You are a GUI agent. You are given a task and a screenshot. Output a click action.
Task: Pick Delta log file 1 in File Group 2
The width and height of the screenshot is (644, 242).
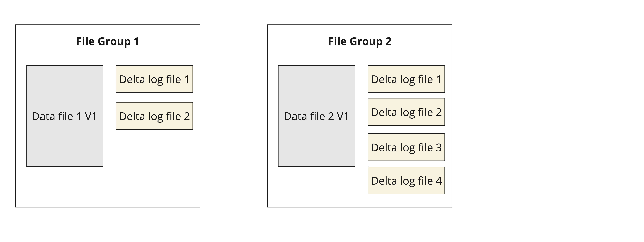click(406, 79)
